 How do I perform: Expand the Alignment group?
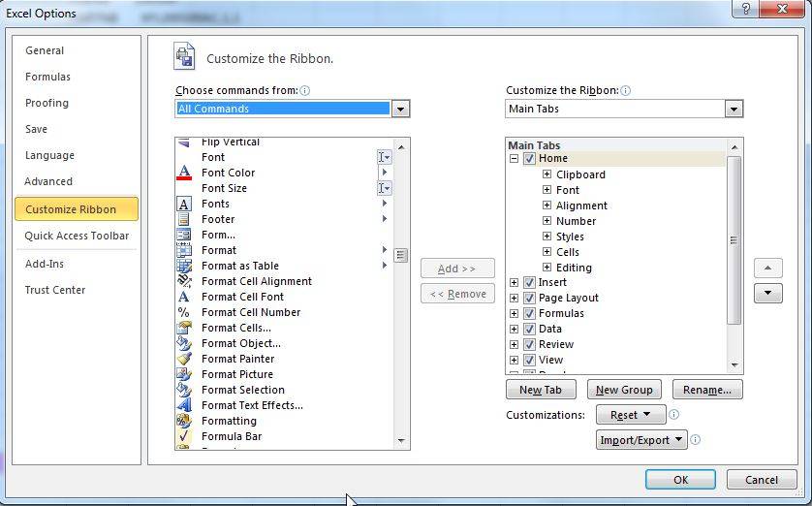(x=547, y=206)
